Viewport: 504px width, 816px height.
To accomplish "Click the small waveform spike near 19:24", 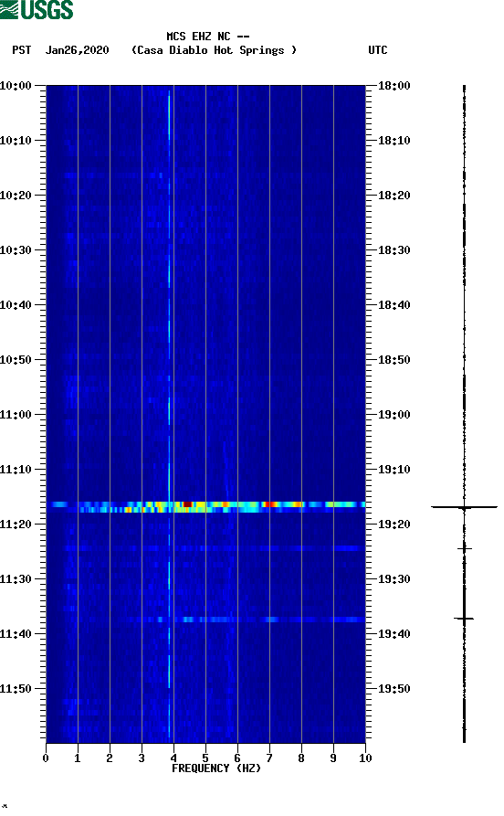I will pos(465,548).
